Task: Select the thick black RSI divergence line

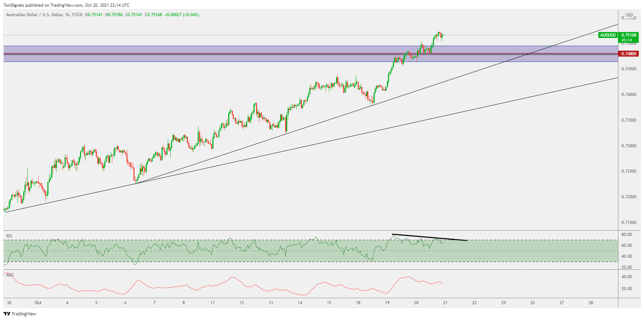Action: [429, 237]
